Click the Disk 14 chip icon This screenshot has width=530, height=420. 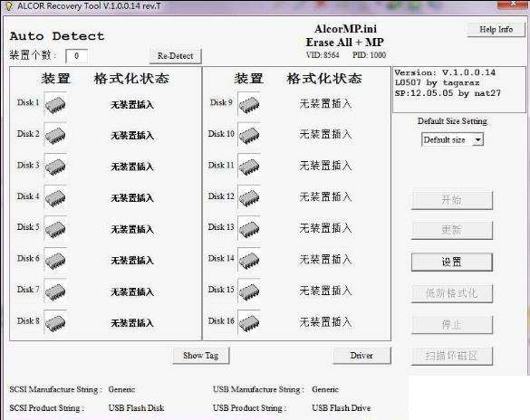point(249,260)
